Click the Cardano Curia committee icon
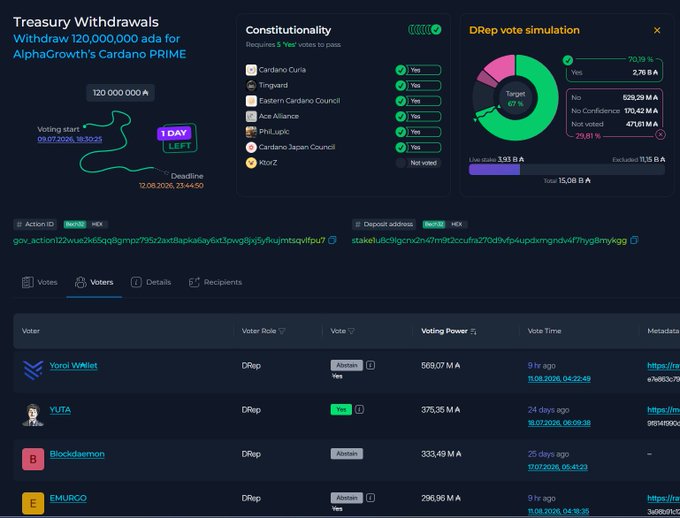 click(251, 70)
